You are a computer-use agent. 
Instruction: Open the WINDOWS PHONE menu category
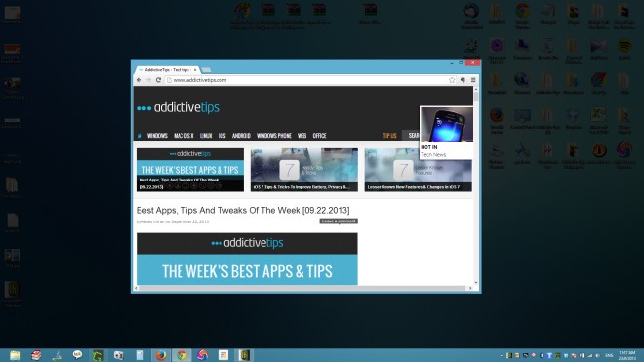pos(274,136)
